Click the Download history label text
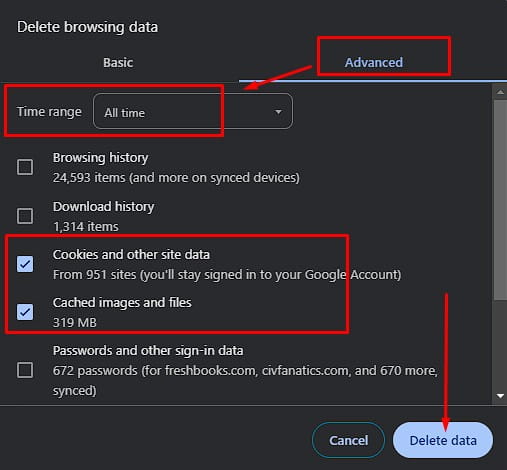The image size is (507, 470). [103, 206]
